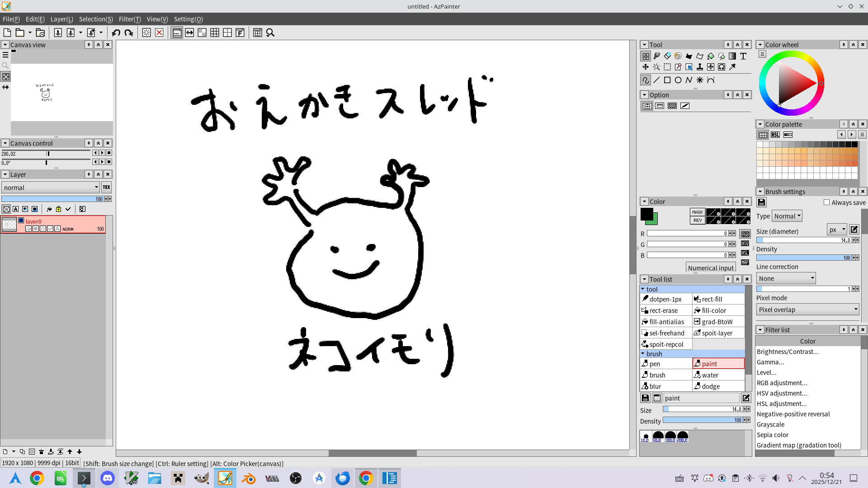Switch to HSL palette tab
This screenshot has width=868, height=488.
click(775, 135)
